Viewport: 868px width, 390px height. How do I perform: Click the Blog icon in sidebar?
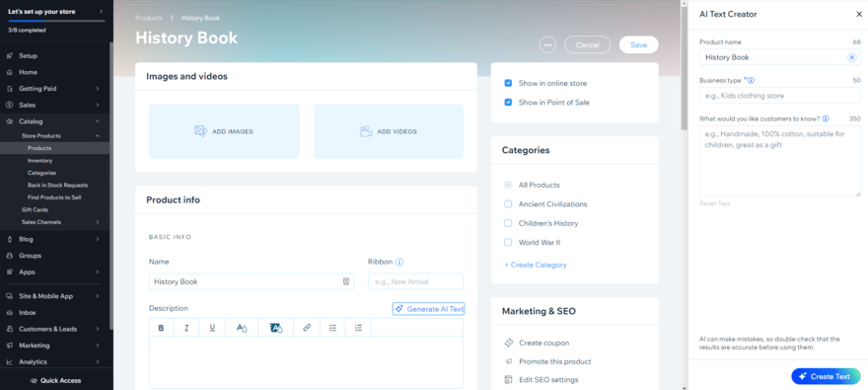click(x=10, y=239)
